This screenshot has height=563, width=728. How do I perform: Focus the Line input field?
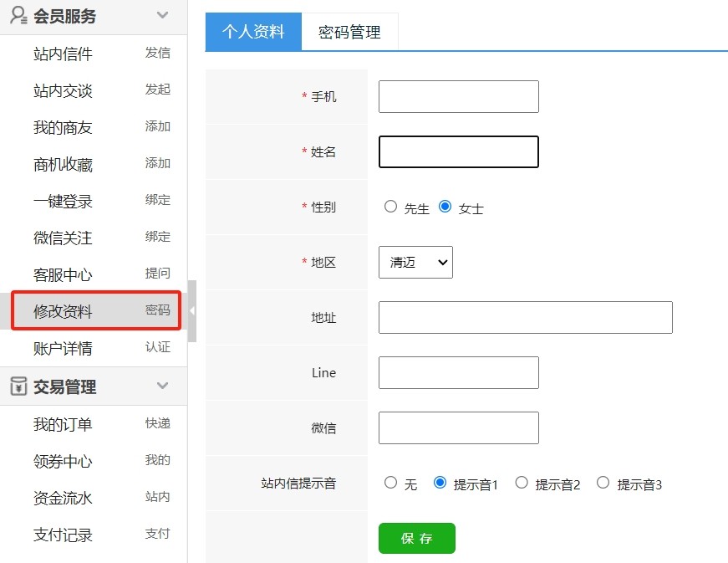click(459, 372)
